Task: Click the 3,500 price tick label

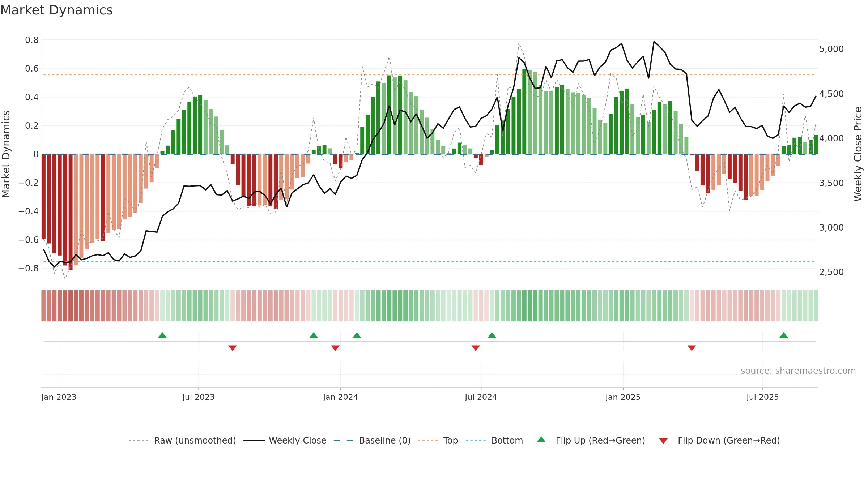Action: pos(831,183)
